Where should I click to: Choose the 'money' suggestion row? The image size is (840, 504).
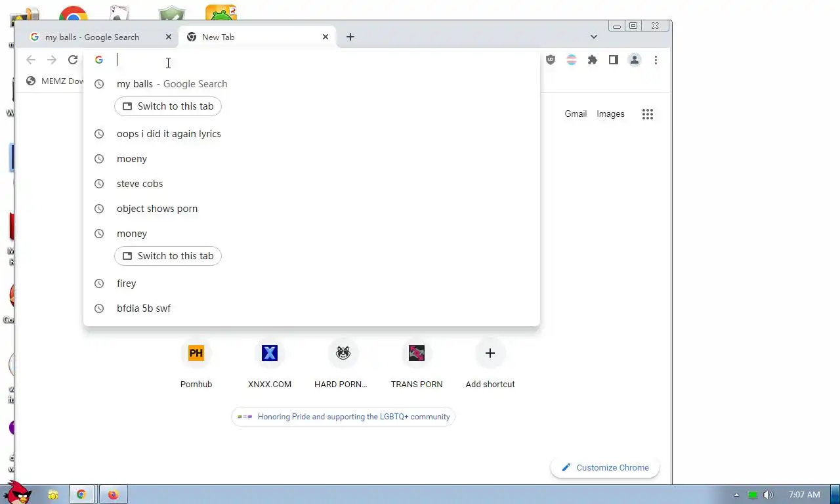[311, 234]
